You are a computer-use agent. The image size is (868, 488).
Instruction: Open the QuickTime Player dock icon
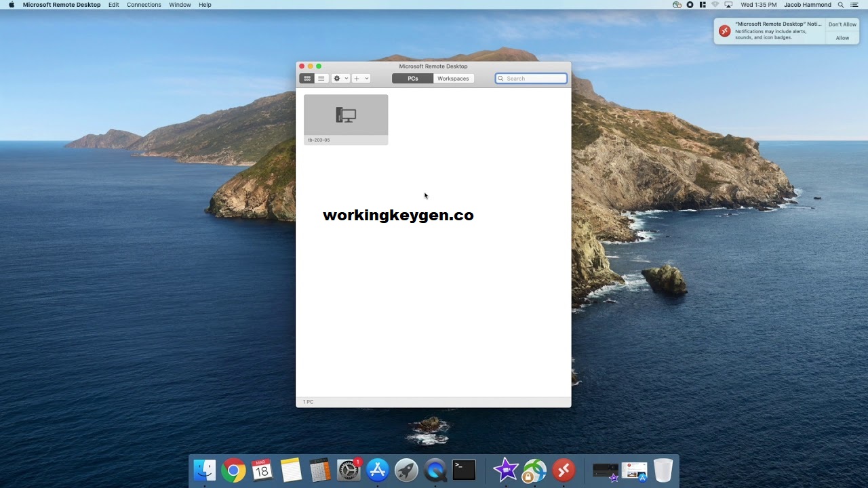435,469
